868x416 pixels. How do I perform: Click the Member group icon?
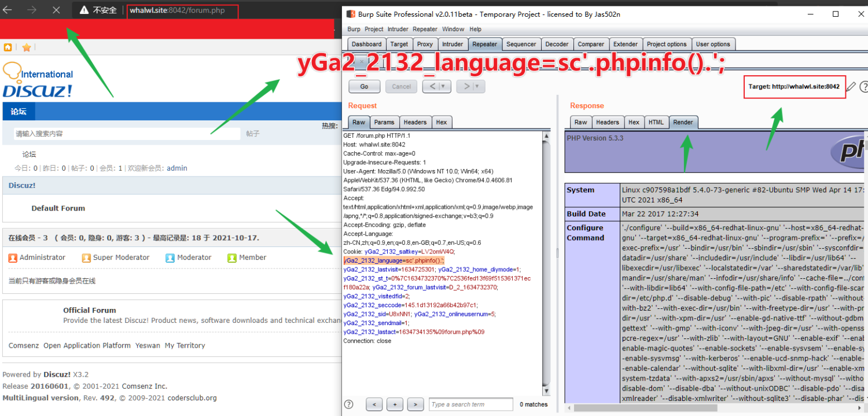[x=232, y=258]
